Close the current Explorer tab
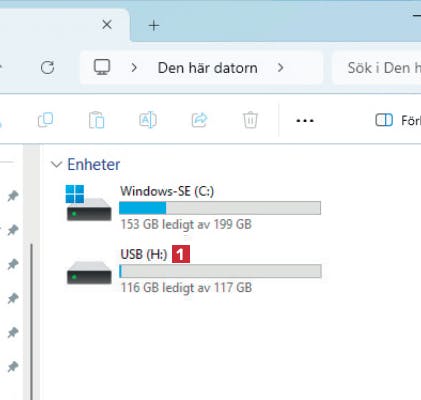The width and height of the screenshot is (421, 400). [x=107, y=25]
